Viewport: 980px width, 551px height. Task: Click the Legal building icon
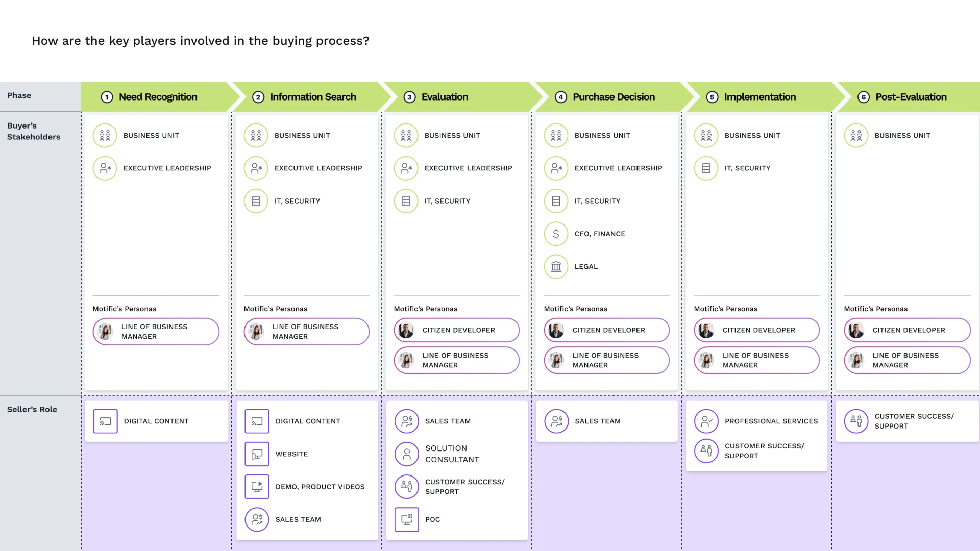pyautogui.click(x=556, y=266)
